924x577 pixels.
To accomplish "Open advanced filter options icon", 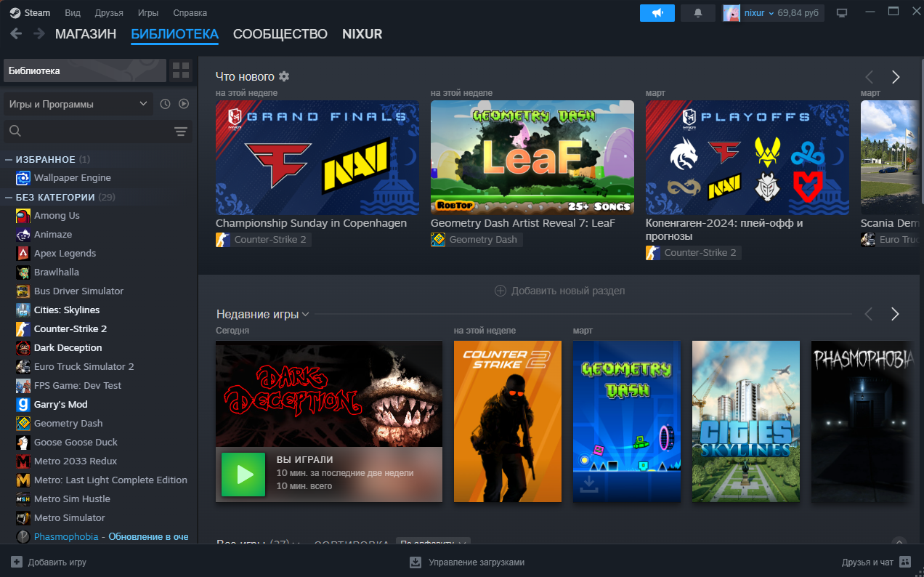I will [181, 132].
